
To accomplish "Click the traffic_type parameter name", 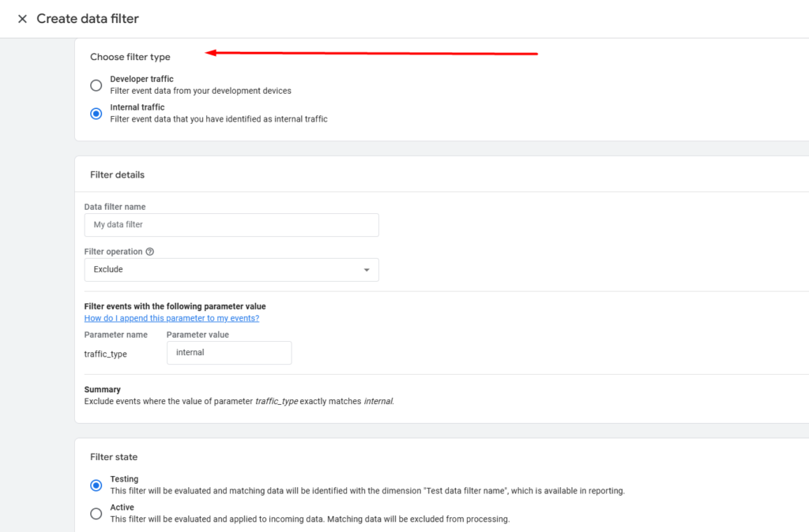I will [x=106, y=354].
